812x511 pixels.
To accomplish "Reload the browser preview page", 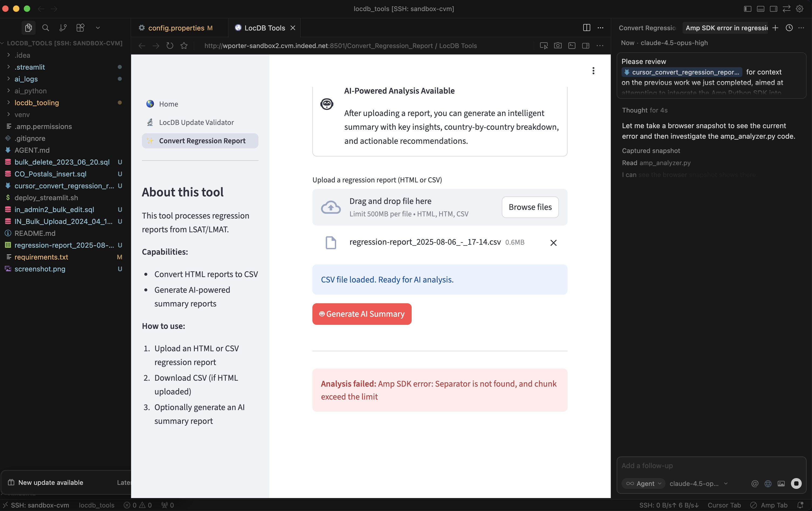I will coord(170,46).
